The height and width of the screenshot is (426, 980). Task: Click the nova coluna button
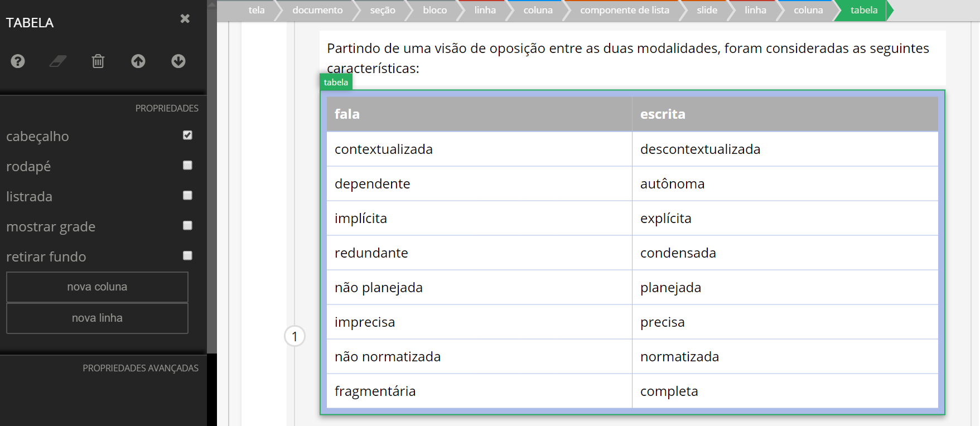[x=97, y=287]
